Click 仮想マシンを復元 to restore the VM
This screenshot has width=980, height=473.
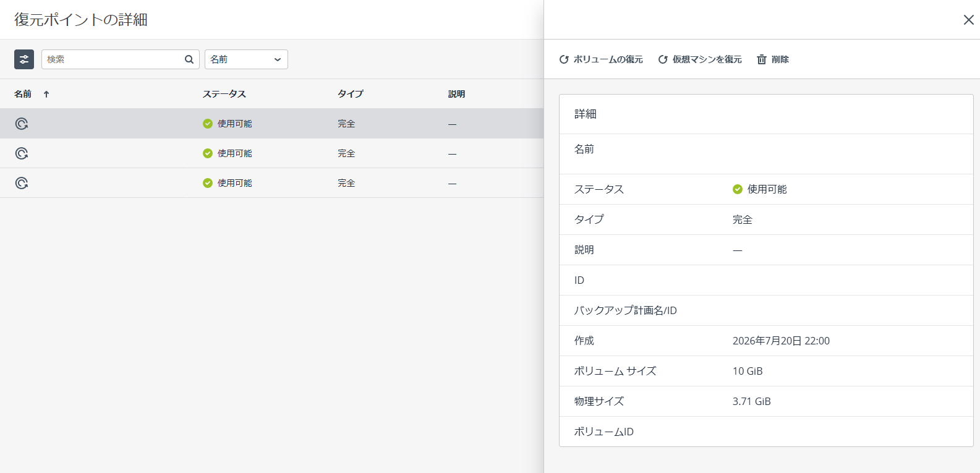click(700, 59)
